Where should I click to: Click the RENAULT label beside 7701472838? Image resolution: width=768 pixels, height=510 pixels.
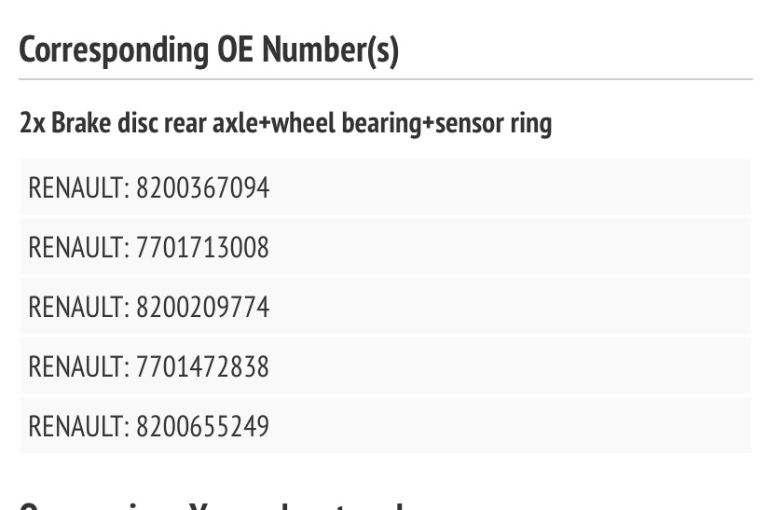76,367
